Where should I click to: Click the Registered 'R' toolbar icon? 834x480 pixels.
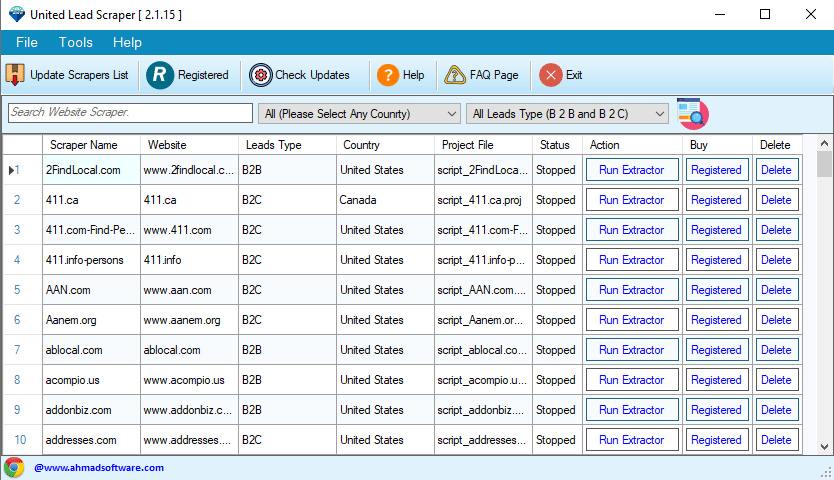click(161, 75)
